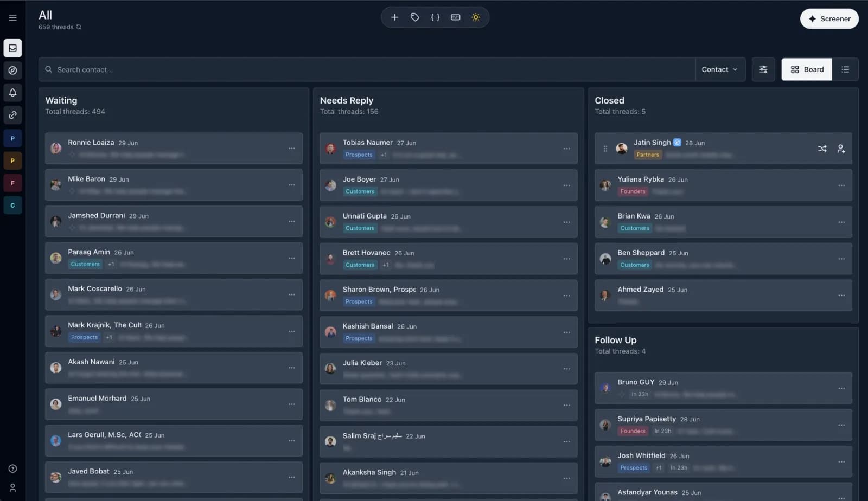Click the Prospects tag on Kashish Bansal
Screen dimensions: 868x501
click(359, 338)
